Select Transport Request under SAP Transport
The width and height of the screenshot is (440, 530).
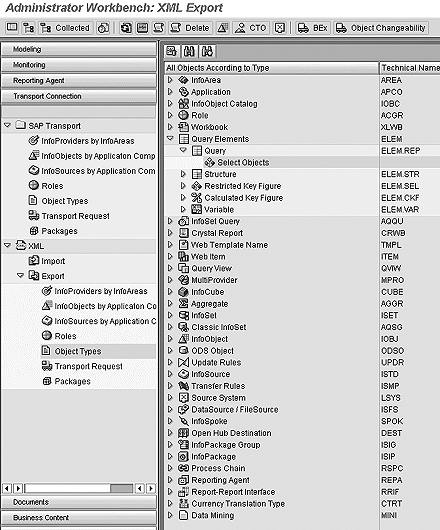[x=75, y=216]
